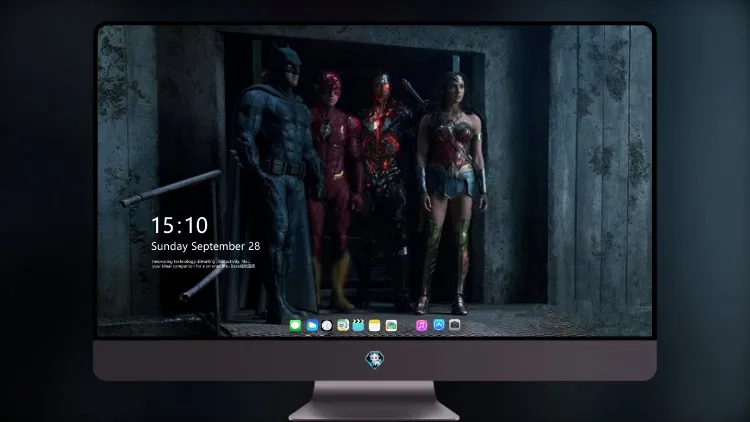Screen dimensions: 750x422
Task: Launch the yellow Notes app
Action: [x=375, y=325]
